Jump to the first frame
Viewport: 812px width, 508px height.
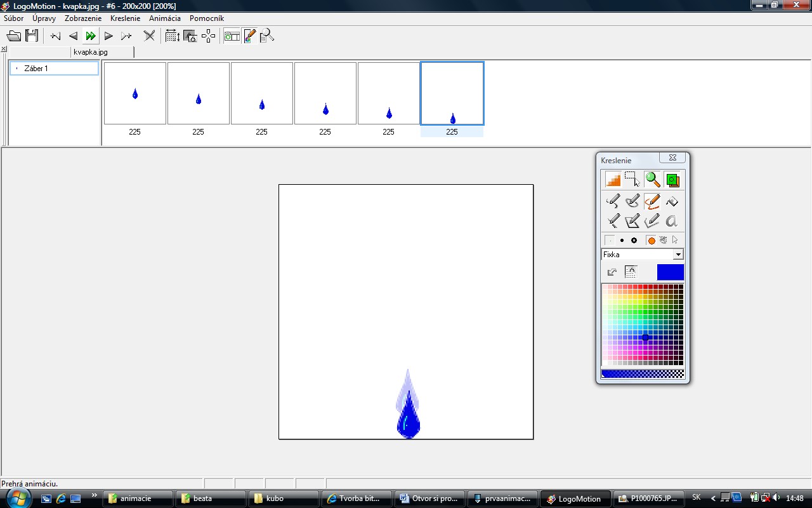[56, 36]
